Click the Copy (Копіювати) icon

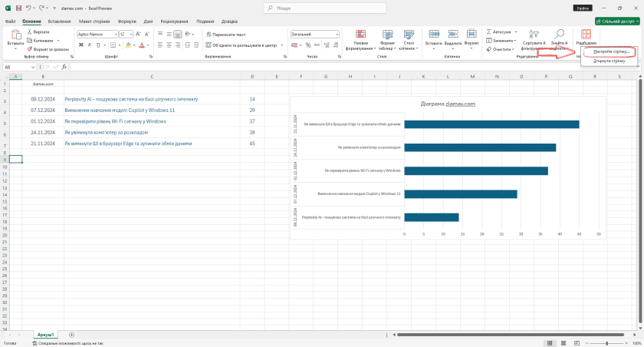(30, 40)
